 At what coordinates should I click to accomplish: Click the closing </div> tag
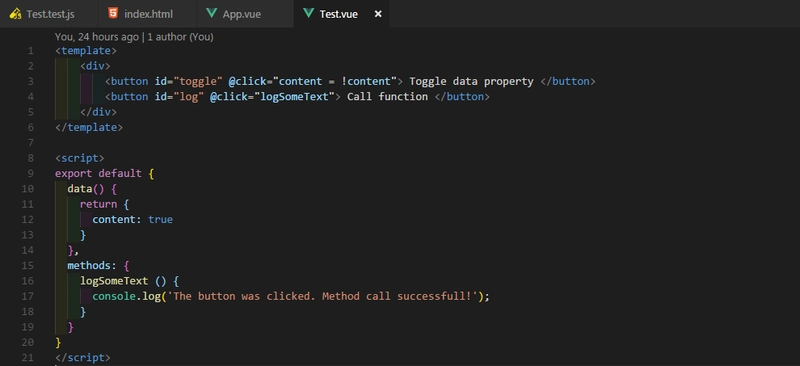(x=98, y=112)
